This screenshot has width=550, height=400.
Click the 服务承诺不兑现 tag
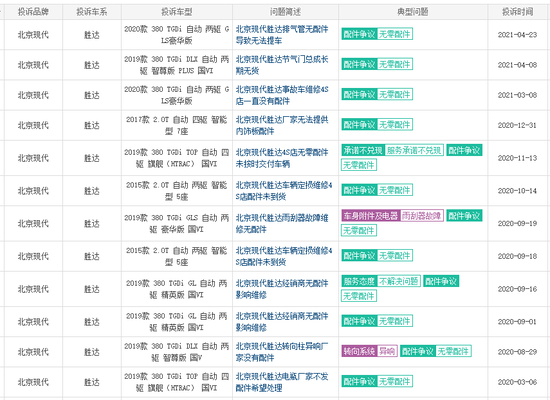click(414, 150)
